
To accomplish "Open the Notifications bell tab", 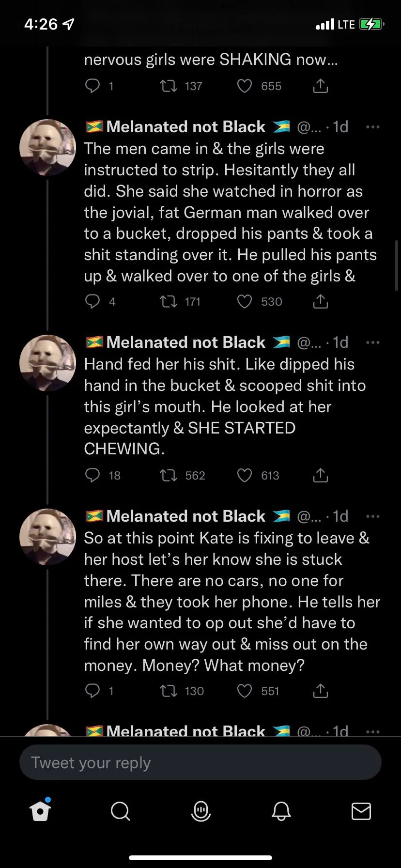I will tap(281, 811).
